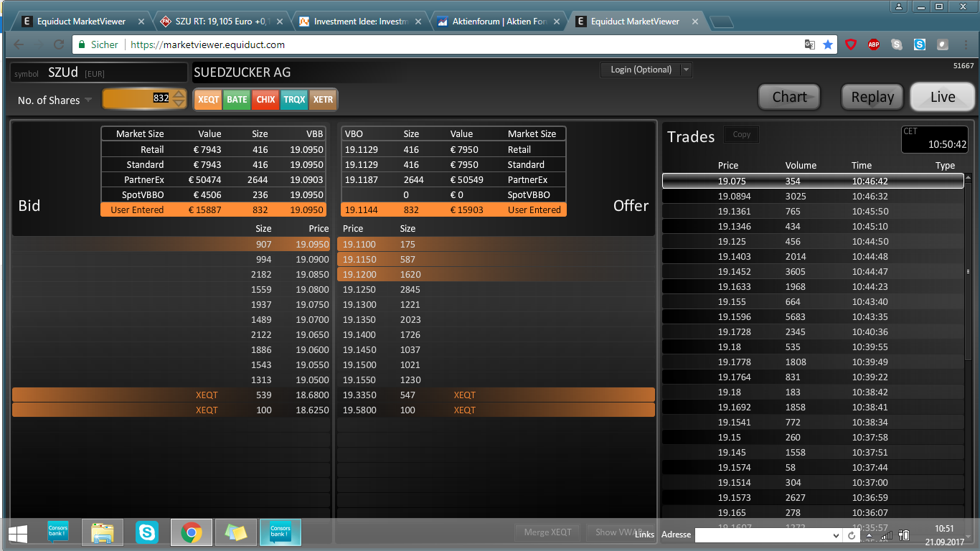Image resolution: width=980 pixels, height=551 pixels.
Task: Open File Explorer from the taskbar
Action: coord(103,532)
